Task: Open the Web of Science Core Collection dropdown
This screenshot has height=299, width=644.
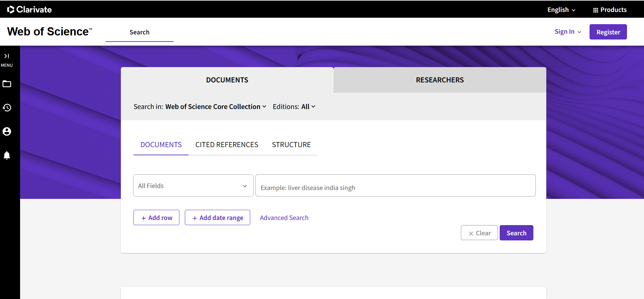Action: [x=216, y=107]
